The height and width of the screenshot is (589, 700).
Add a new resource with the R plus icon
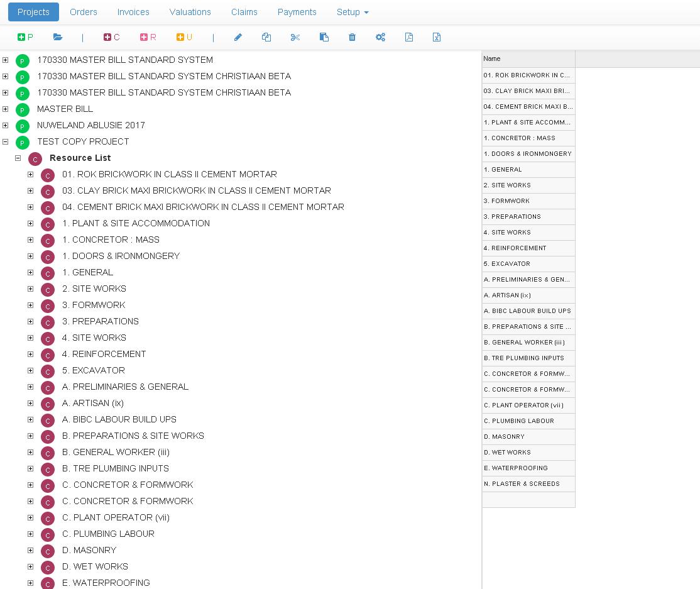pyautogui.click(x=148, y=37)
